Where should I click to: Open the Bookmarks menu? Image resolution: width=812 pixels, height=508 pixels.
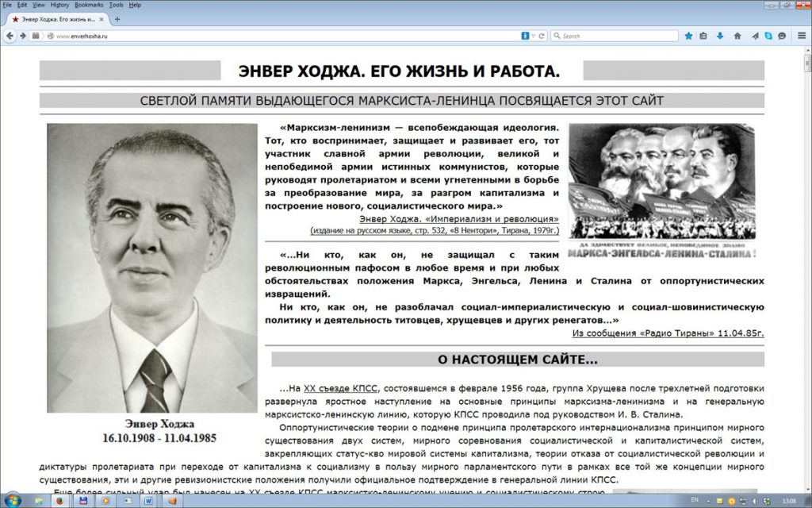tap(89, 5)
